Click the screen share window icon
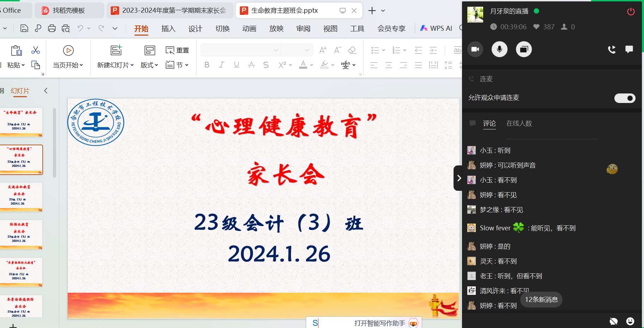The height and width of the screenshot is (328, 644). 524,49
